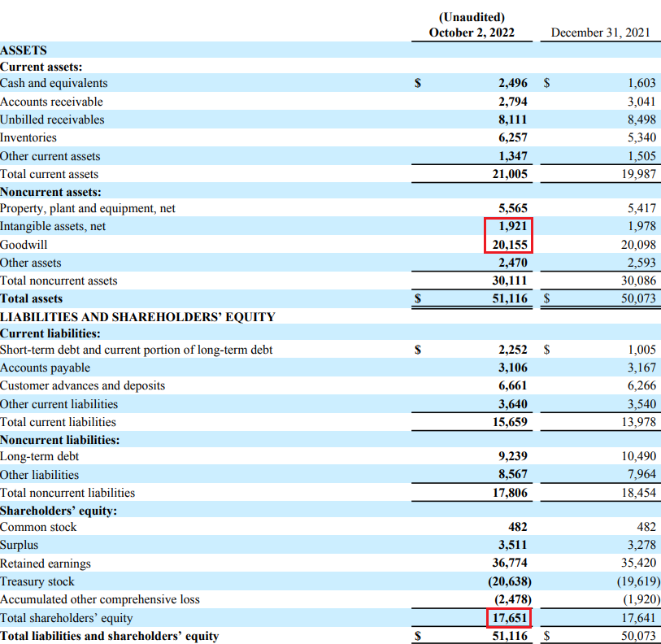Image resolution: width=661 pixels, height=644 pixels.
Task: Click the red-boxed Goodwill value 20,155
Action: tap(510, 244)
